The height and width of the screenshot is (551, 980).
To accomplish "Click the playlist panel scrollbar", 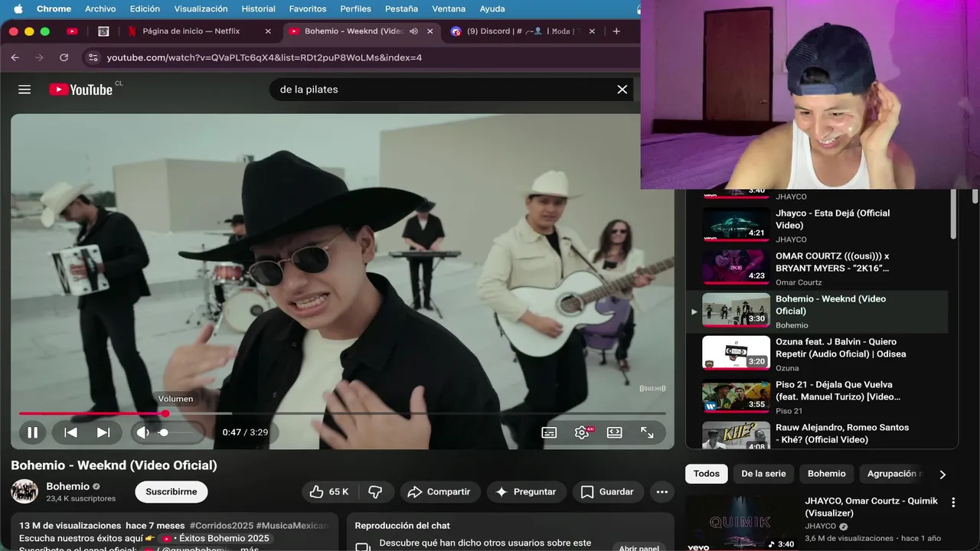I will (953, 214).
